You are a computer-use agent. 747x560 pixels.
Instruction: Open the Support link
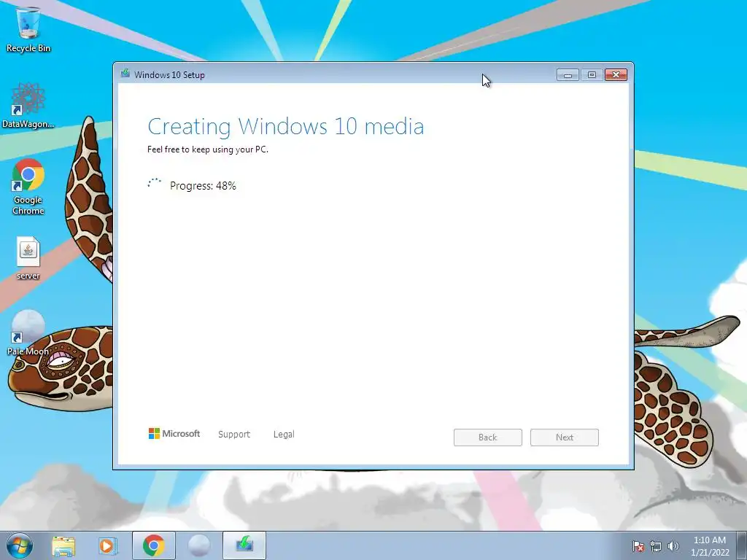pyautogui.click(x=234, y=435)
